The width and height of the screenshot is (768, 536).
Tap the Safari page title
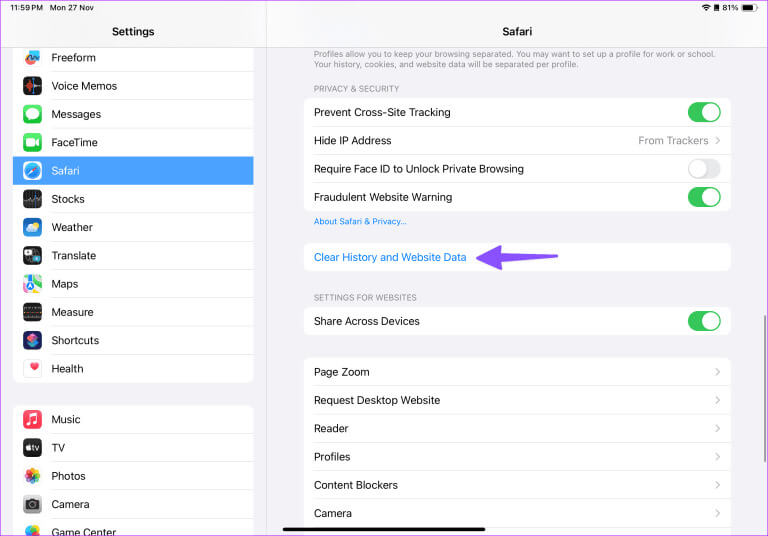[x=517, y=31]
